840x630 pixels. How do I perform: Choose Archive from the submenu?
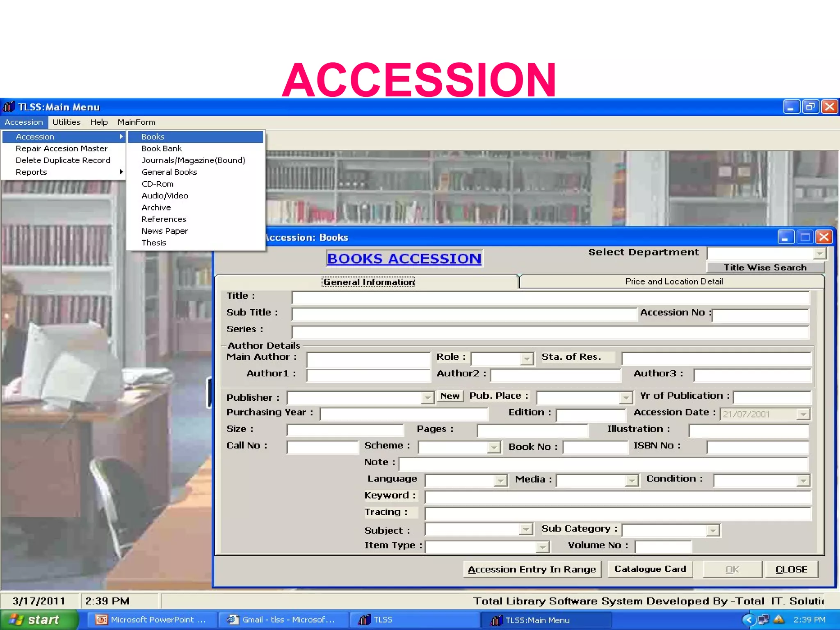[195, 208]
